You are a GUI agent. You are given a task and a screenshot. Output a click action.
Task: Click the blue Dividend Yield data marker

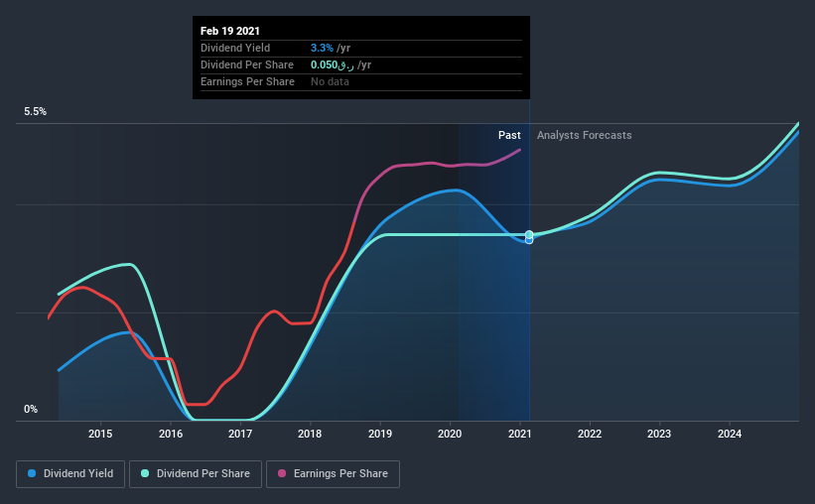pyautogui.click(x=529, y=240)
